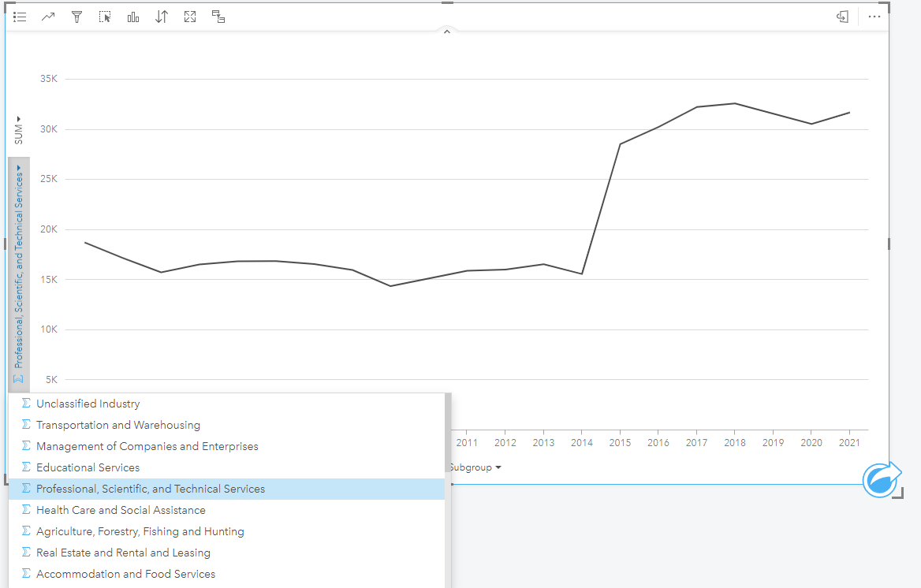Open the visualization type bar chart icon
Screen dimensions: 921x588
click(x=133, y=17)
